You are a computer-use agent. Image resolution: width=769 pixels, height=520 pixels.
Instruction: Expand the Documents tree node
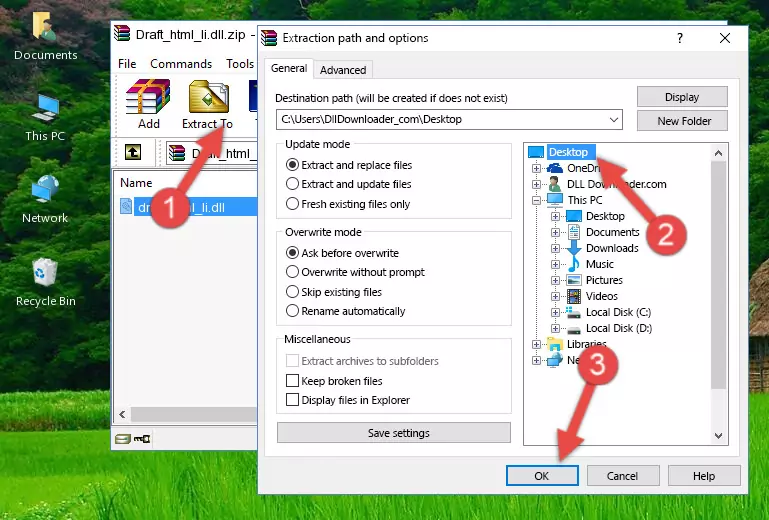[x=555, y=233]
